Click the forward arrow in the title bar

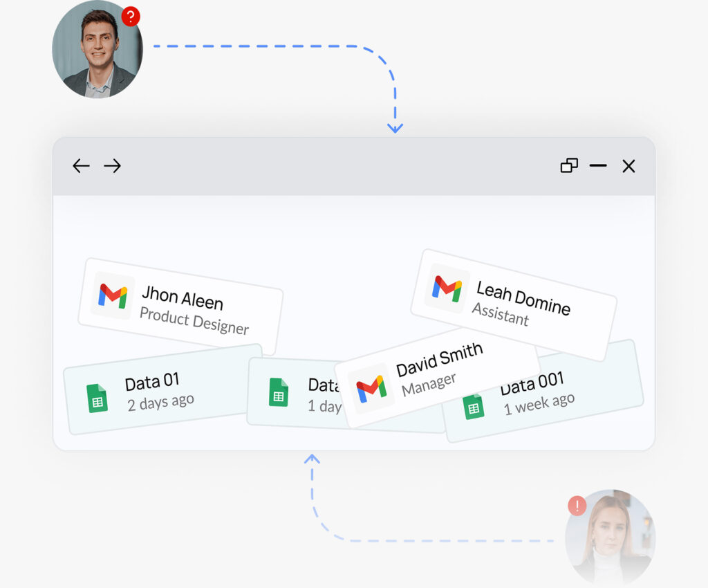112,166
